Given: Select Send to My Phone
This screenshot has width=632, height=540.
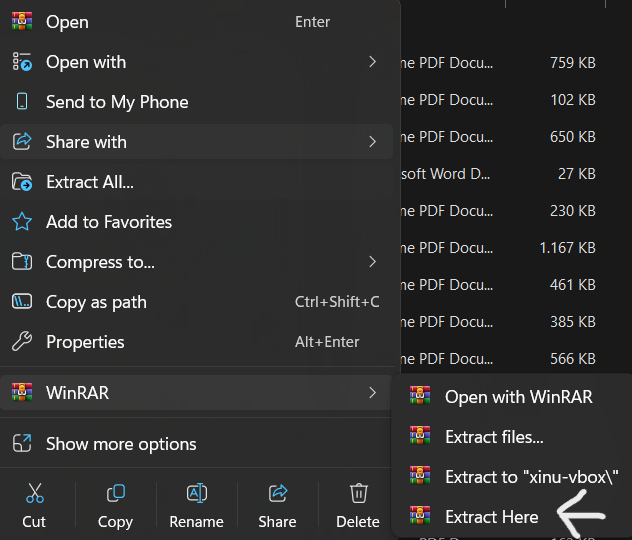Looking at the screenshot, I should pos(196,102).
